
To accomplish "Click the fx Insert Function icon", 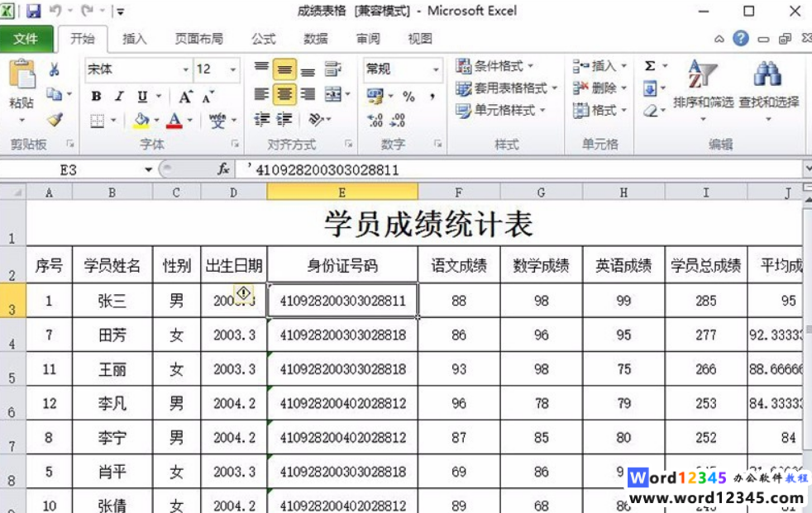I will 223,169.
